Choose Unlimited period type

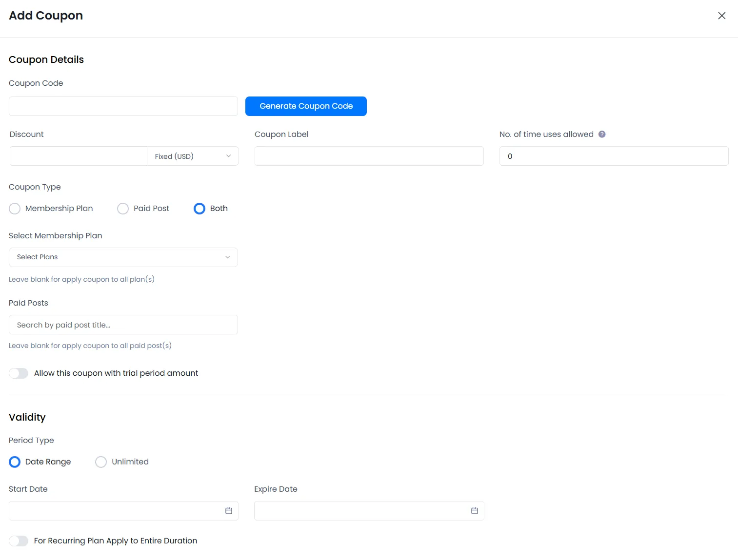click(101, 462)
